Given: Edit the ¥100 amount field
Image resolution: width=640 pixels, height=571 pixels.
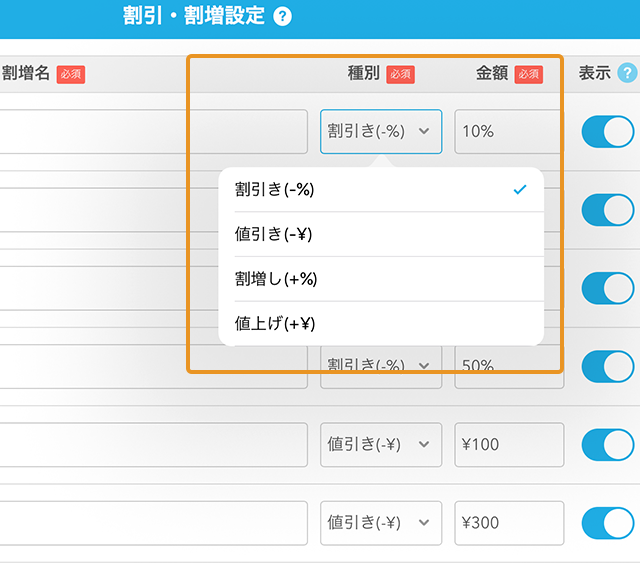Looking at the screenshot, I should [509, 444].
